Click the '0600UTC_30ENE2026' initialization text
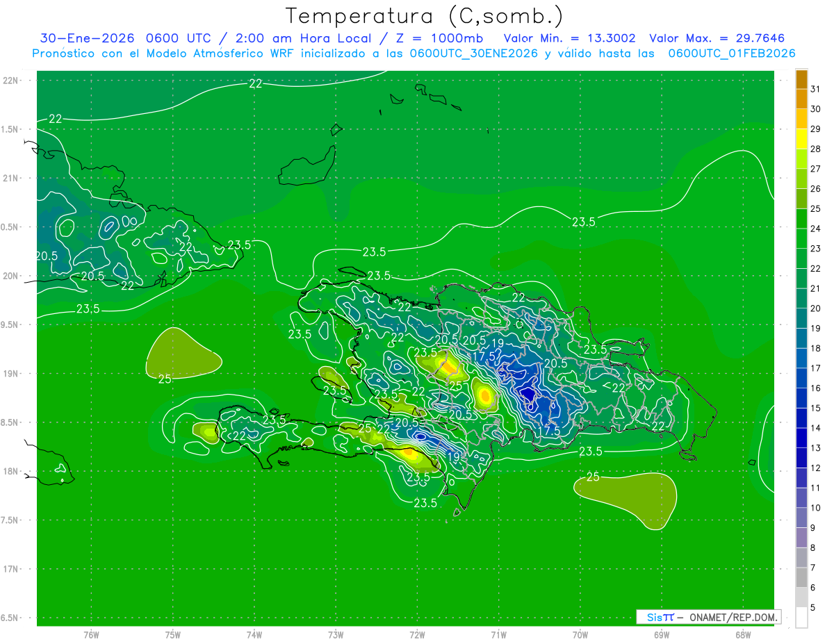 click(x=474, y=53)
